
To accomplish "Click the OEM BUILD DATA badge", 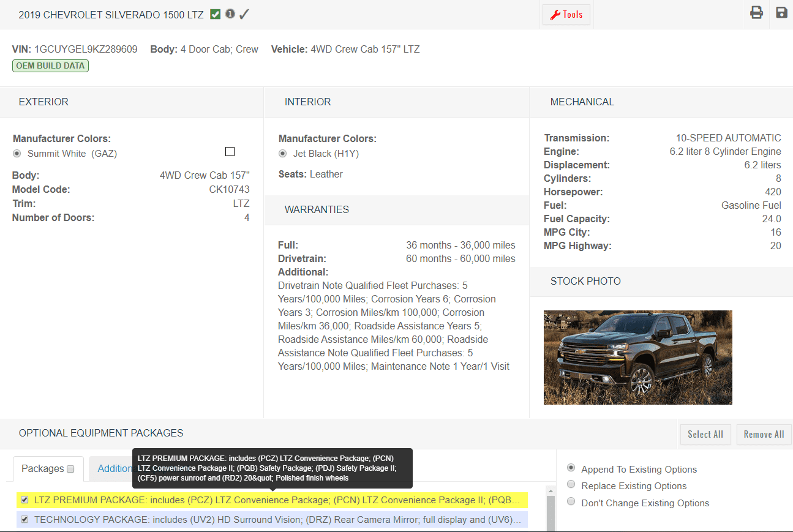I will click(50, 66).
